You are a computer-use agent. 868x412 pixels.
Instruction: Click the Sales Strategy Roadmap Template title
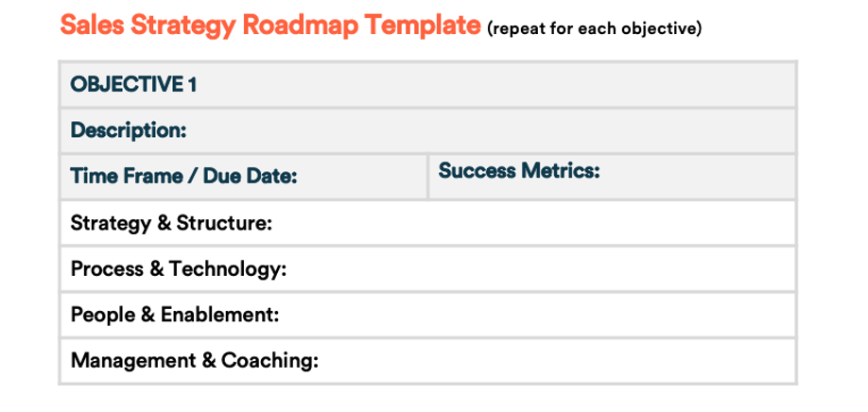click(x=270, y=26)
